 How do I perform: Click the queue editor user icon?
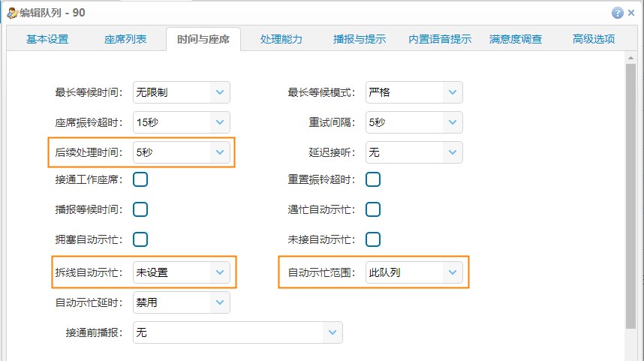(x=12, y=14)
